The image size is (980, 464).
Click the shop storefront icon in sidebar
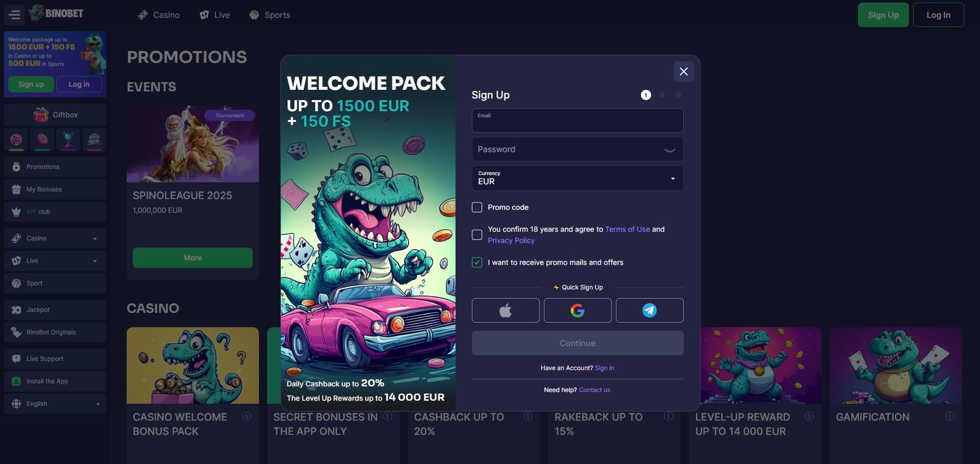point(94,140)
